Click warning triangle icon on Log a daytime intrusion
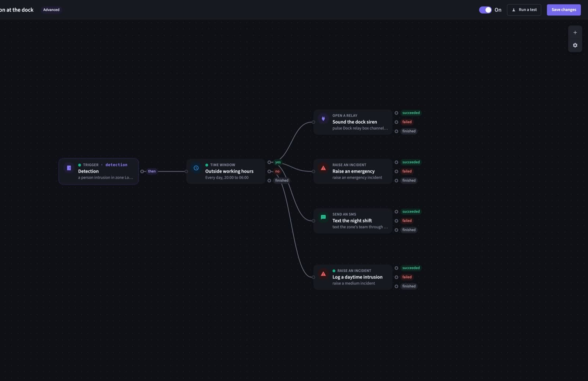The image size is (588, 381). [323, 274]
